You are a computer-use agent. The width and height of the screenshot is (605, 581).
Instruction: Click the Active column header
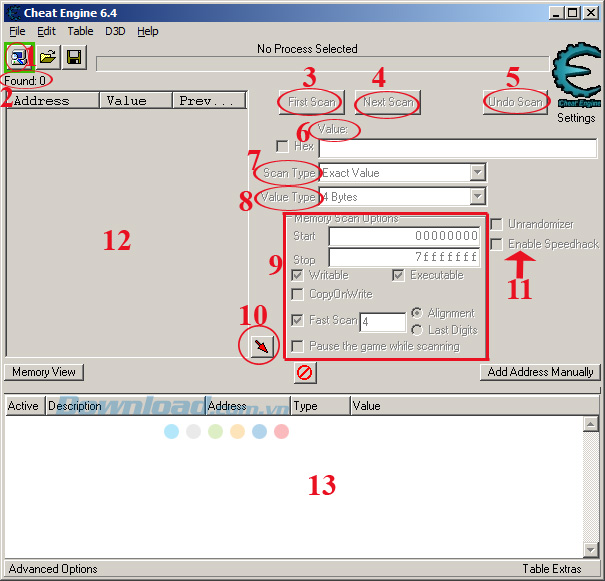pos(25,406)
